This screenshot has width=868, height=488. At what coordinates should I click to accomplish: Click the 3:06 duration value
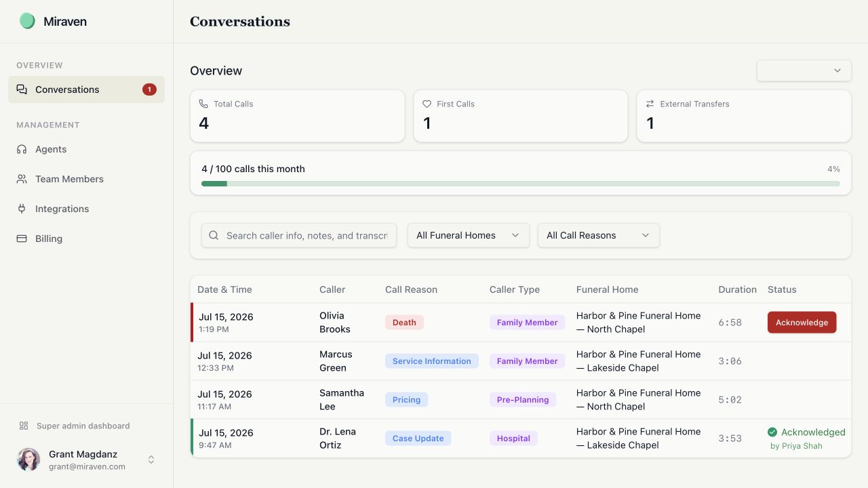[x=730, y=361]
